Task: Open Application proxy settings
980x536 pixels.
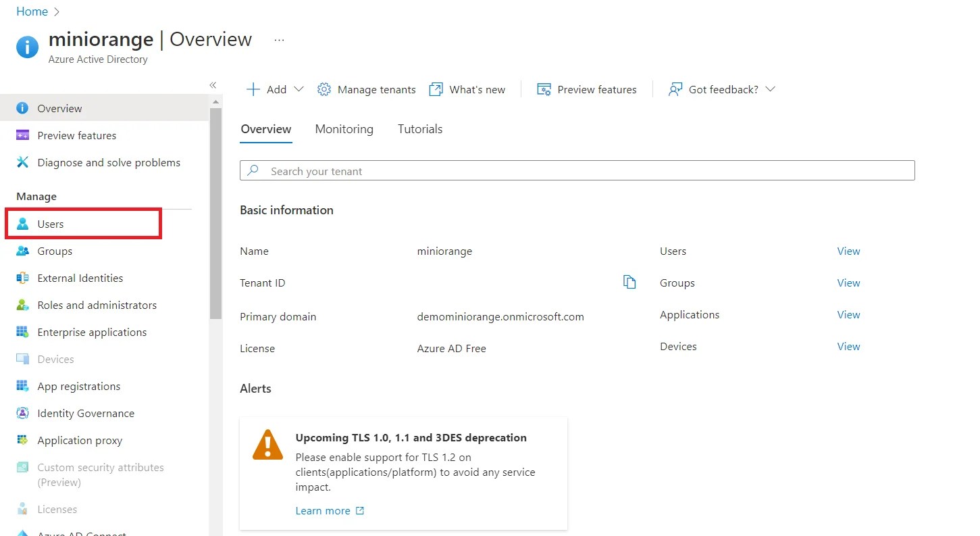Action: coord(80,440)
